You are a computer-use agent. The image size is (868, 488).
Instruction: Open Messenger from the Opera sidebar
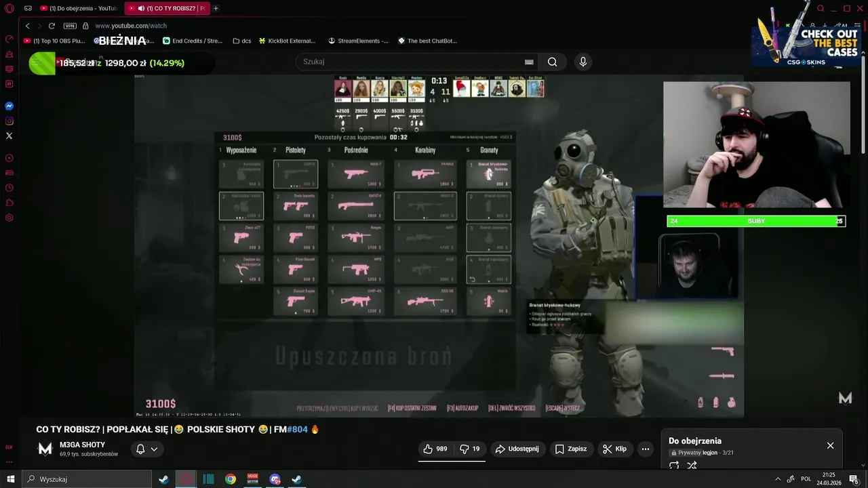click(9, 106)
